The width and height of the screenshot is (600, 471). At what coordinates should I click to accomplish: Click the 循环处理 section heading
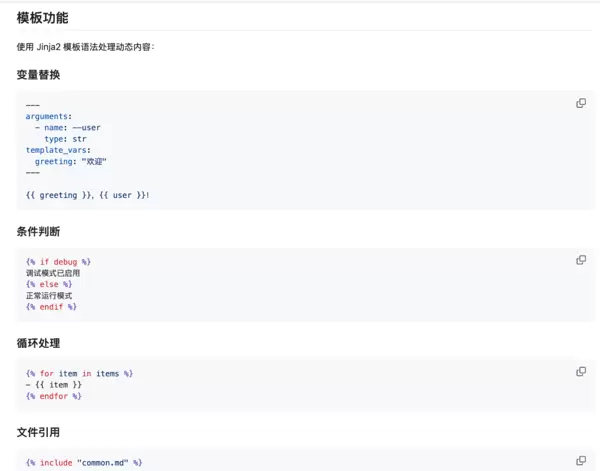point(38,343)
